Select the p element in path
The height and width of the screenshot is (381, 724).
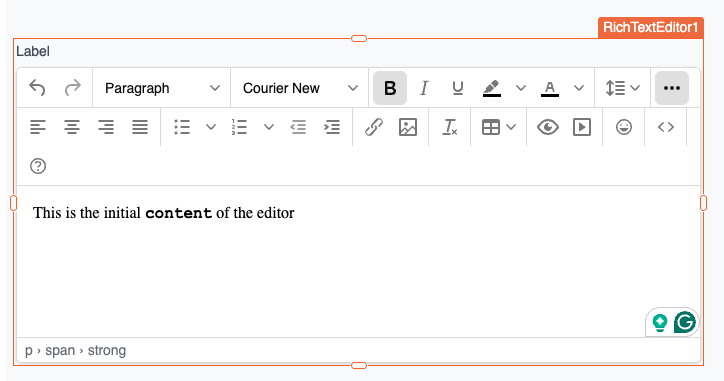29,351
